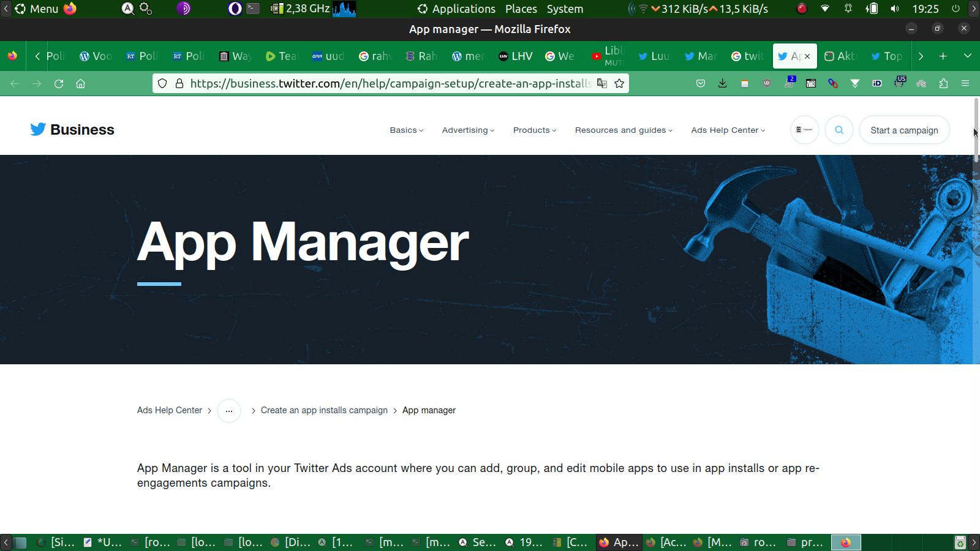
Task: Click the Twitter Business logo
Action: pos(72,130)
